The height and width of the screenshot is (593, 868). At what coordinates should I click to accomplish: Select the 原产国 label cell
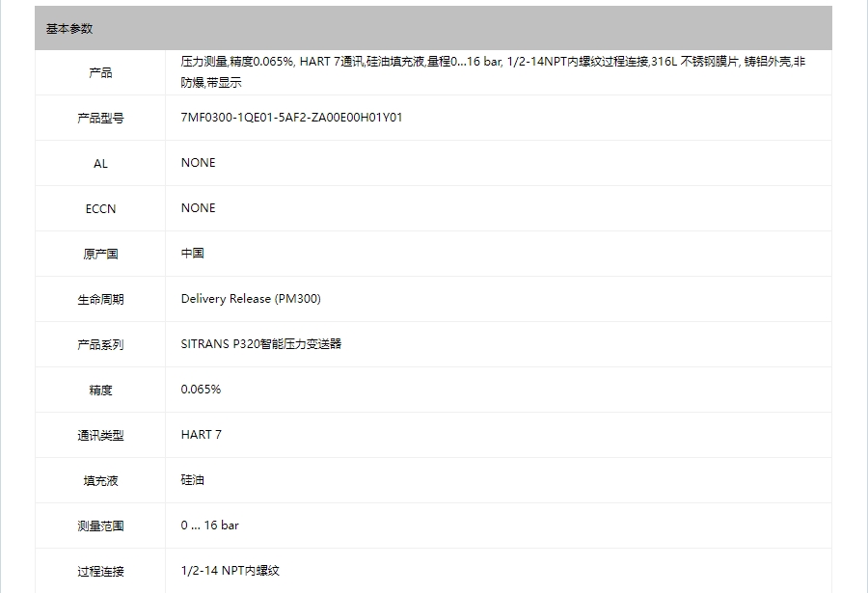[x=100, y=255]
